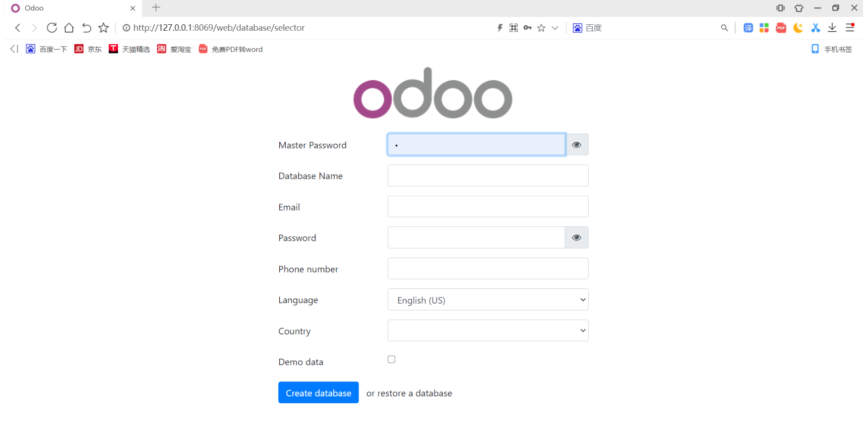Enable the Demo data checkbox

pos(391,359)
